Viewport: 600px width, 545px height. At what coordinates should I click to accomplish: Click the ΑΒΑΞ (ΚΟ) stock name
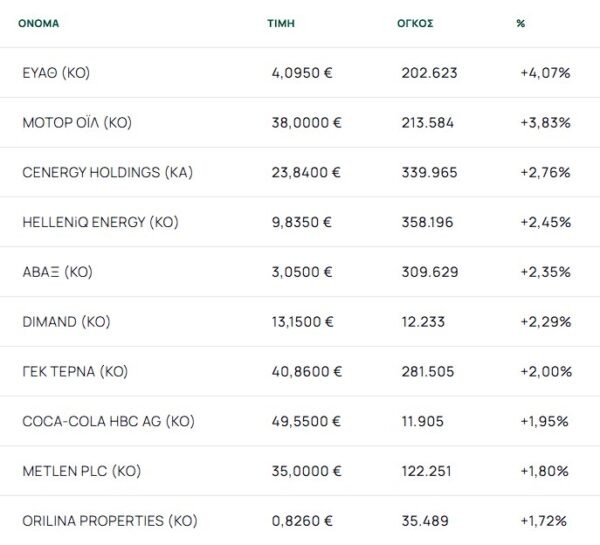[x=57, y=272]
